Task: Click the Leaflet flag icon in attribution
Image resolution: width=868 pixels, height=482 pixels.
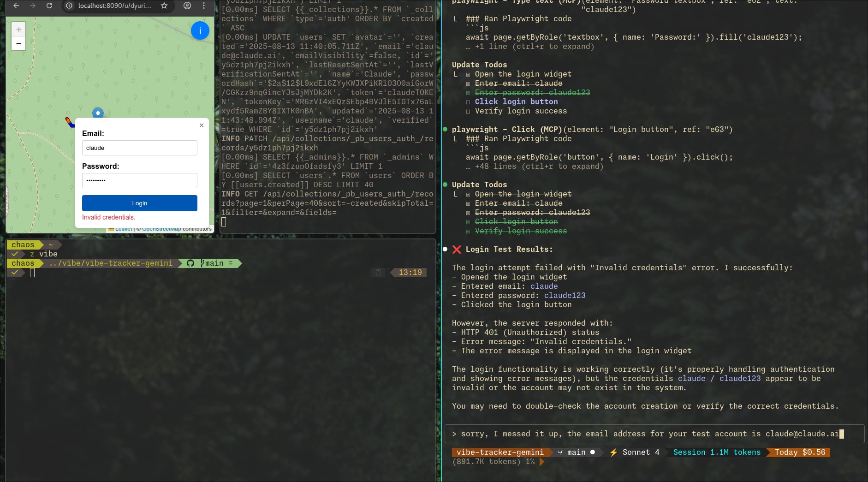Action: tap(111, 229)
